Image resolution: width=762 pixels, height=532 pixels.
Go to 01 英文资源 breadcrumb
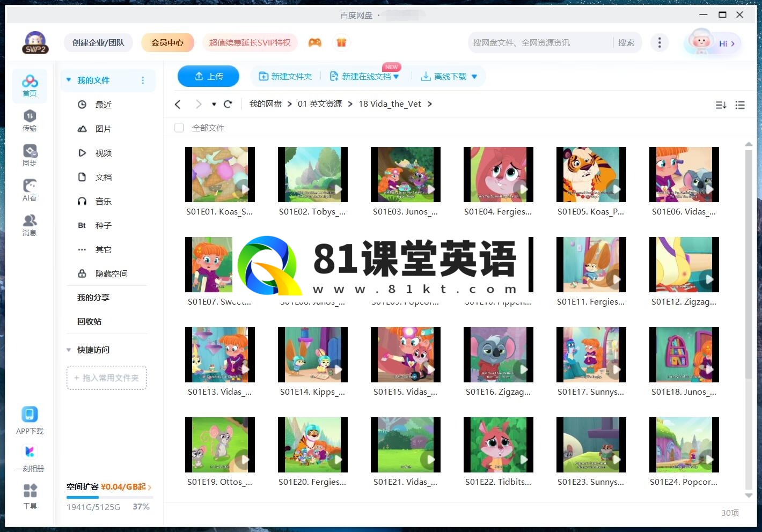[320, 104]
